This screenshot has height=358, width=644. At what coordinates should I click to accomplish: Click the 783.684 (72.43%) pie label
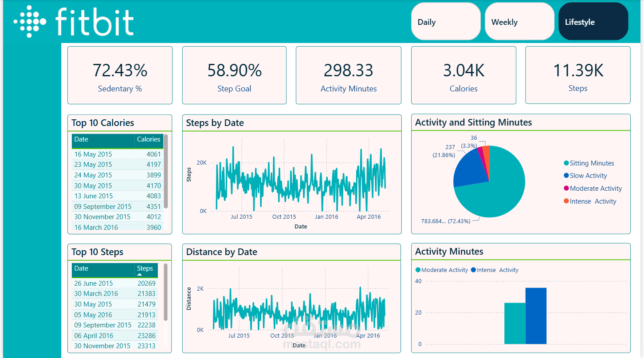(445, 221)
